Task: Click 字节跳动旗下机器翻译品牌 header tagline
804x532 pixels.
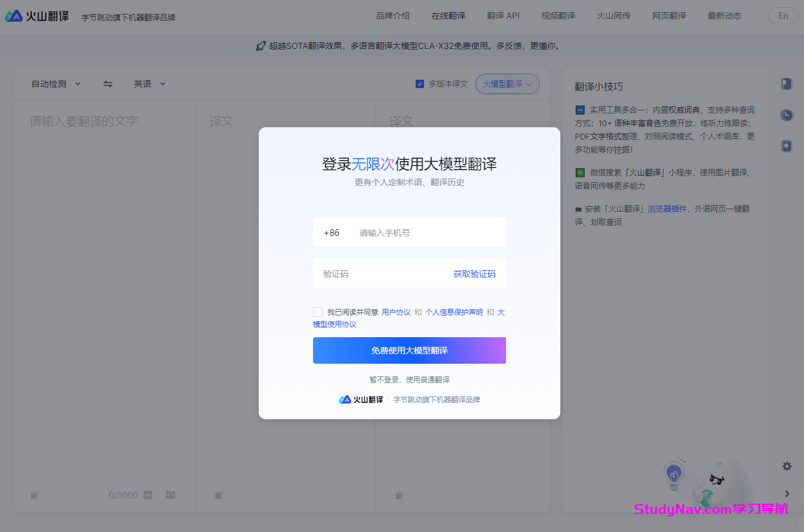Action: pos(128,17)
